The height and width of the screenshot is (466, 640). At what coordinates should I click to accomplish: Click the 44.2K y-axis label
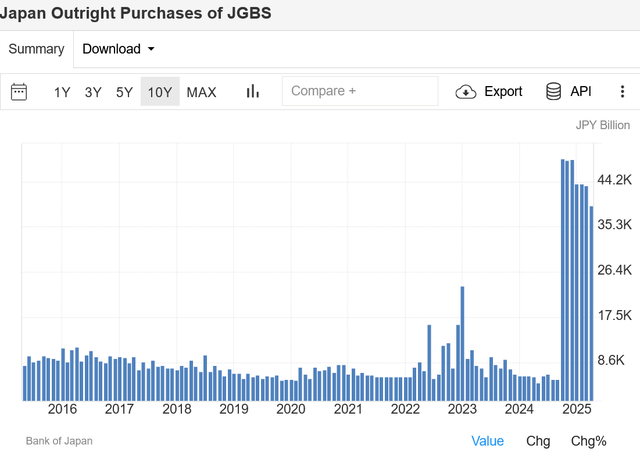tap(615, 180)
